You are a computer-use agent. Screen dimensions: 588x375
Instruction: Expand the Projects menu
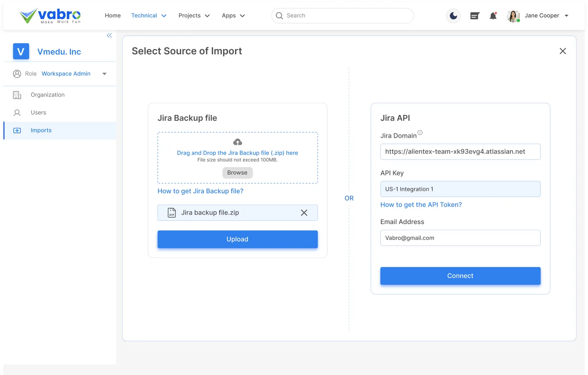point(194,16)
